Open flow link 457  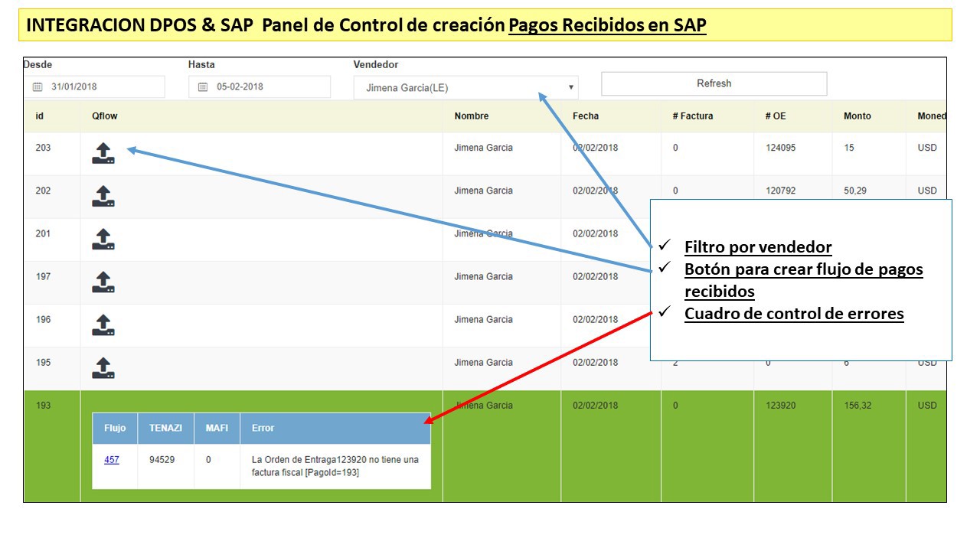click(x=112, y=460)
